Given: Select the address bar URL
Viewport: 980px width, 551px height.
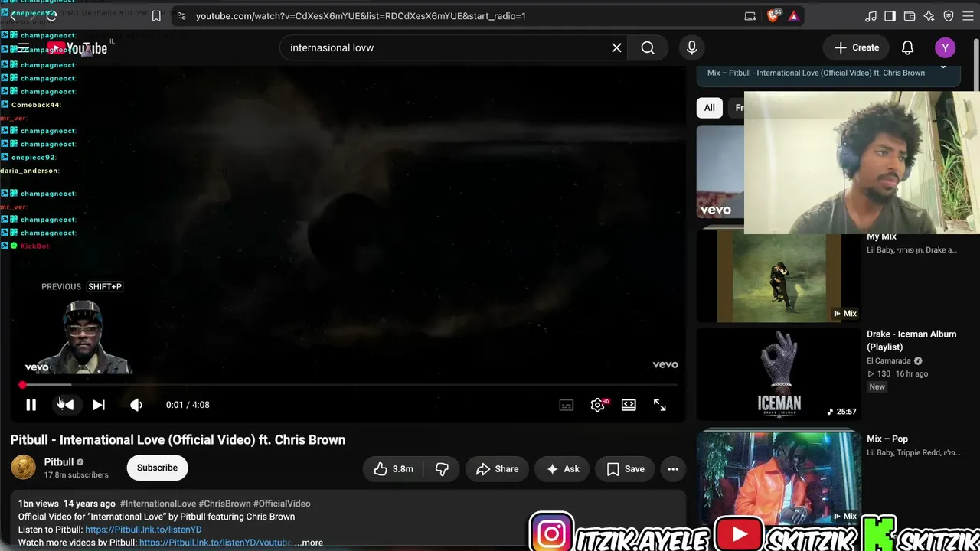Looking at the screenshot, I should point(361,16).
